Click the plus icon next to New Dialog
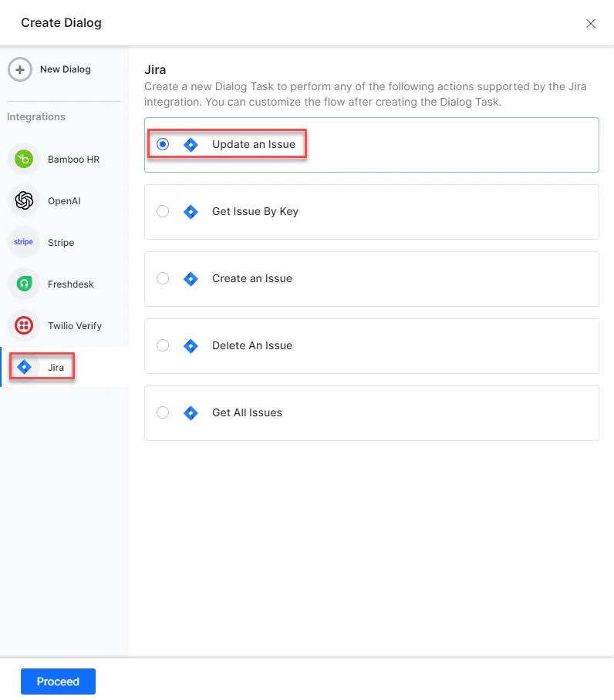This screenshot has width=614, height=700. pyautogui.click(x=20, y=69)
